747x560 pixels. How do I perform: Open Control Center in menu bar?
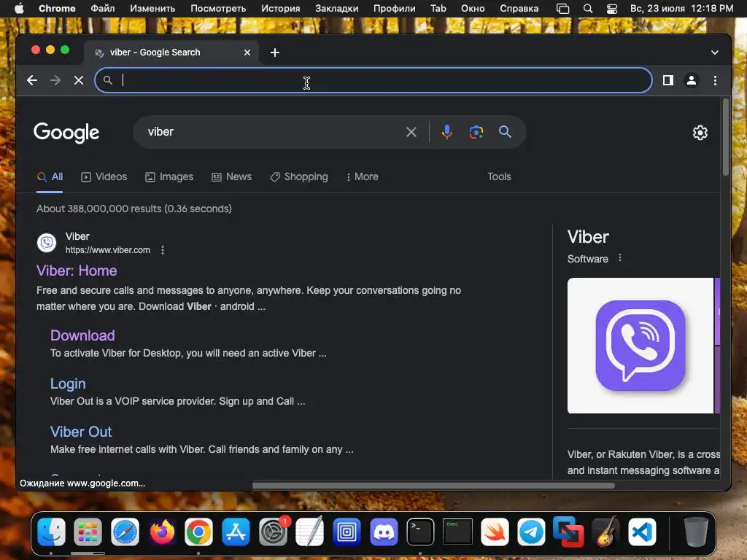(612, 9)
